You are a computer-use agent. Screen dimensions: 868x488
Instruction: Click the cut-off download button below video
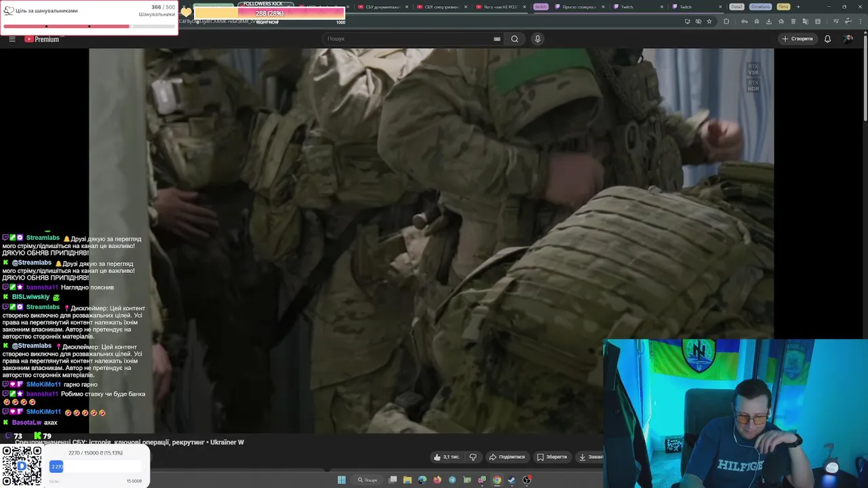click(x=589, y=457)
